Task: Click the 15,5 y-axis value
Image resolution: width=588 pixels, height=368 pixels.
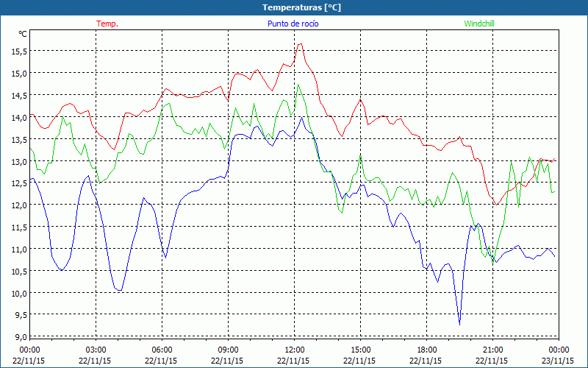Action: (x=19, y=52)
